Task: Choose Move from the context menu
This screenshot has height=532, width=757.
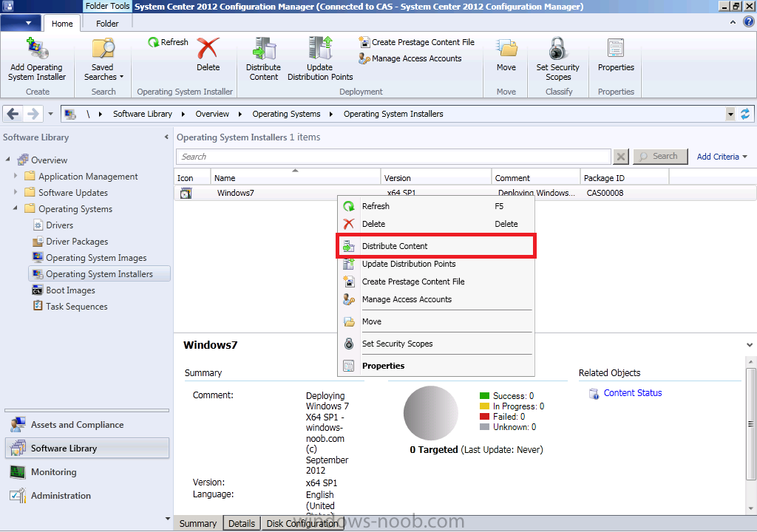Action: (x=436, y=321)
